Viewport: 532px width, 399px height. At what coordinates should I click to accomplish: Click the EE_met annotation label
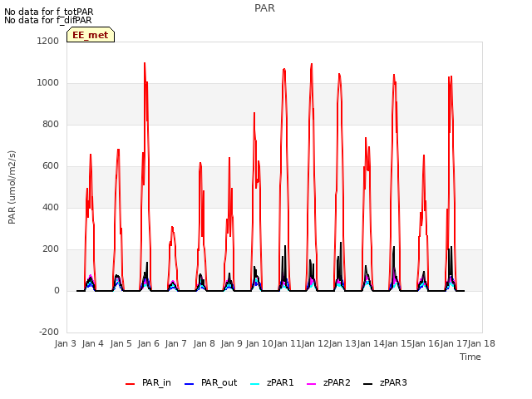click(x=91, y=35)
